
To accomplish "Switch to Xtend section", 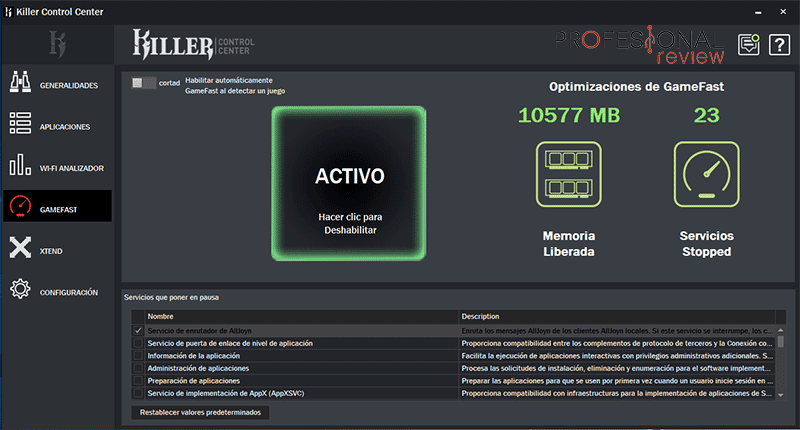I will (x=51, y=251).
